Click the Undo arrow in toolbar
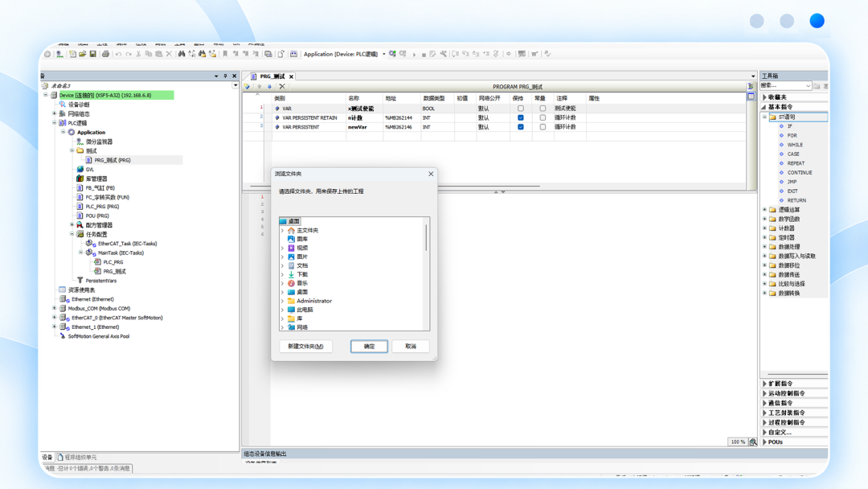868x489 pixels. coord(118,54)
